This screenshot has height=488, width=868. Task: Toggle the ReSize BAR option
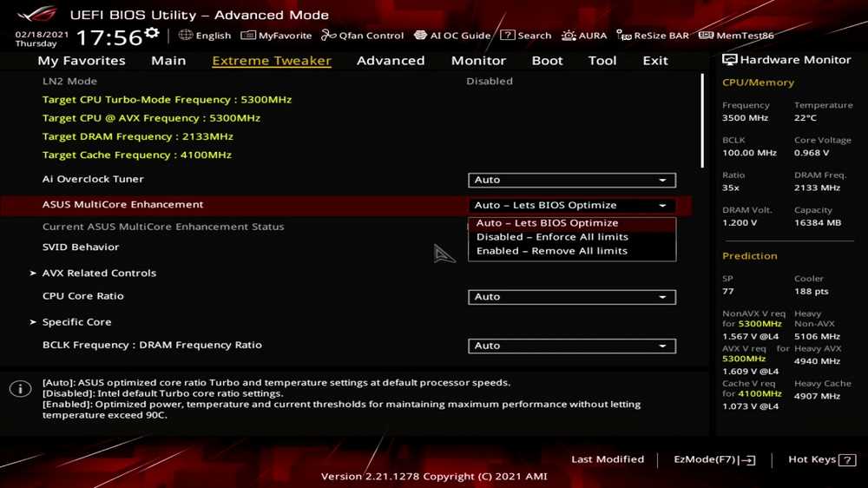click(653, 36)
